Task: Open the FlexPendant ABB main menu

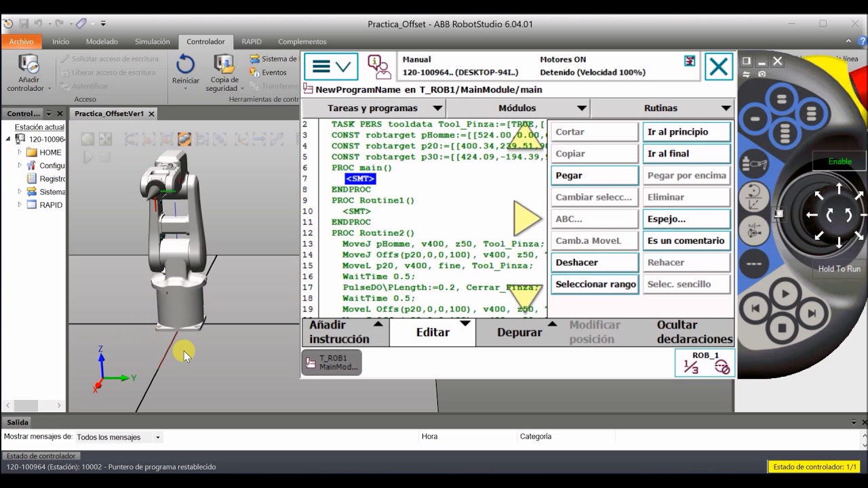Action: 331,66
